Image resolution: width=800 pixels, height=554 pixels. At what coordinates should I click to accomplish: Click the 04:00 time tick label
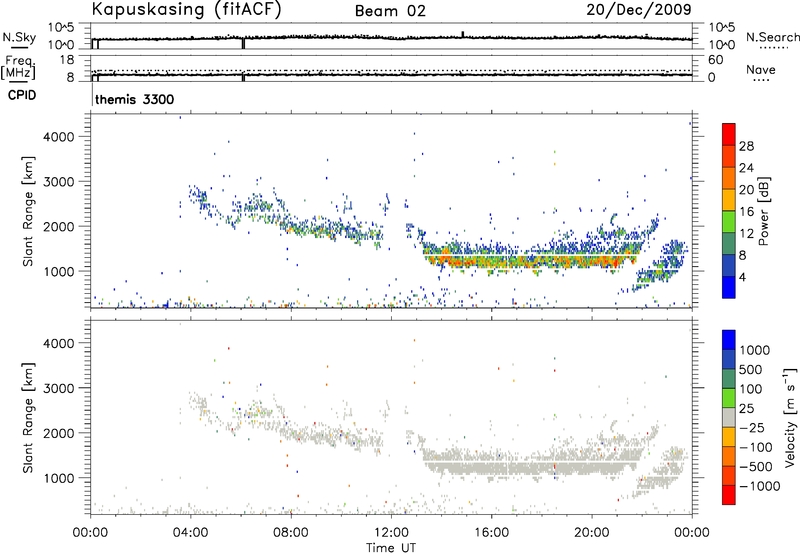[x=190, y=533]
